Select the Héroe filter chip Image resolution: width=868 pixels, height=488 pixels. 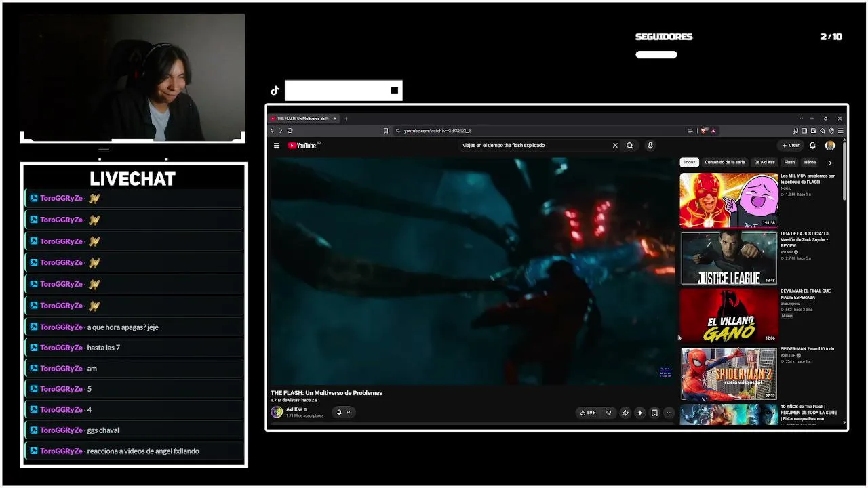810,163
